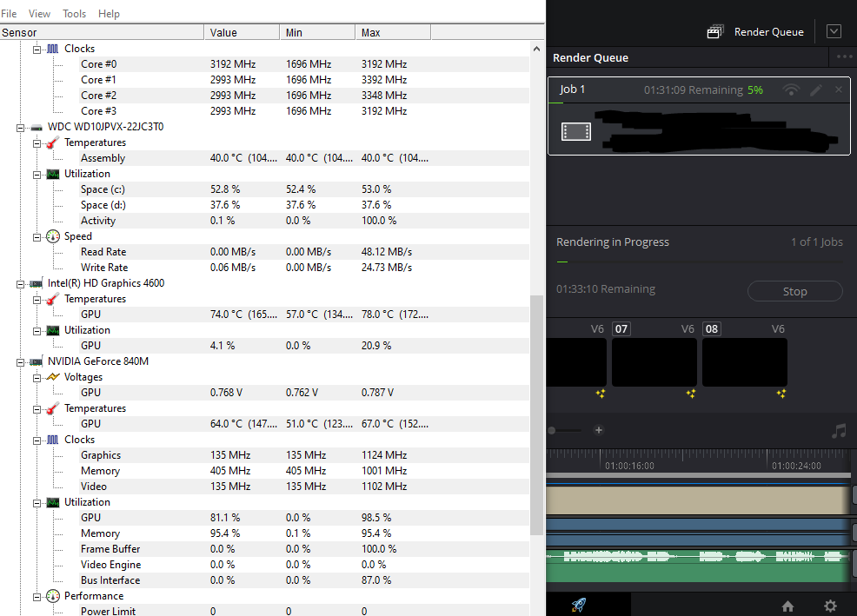Click the thermometer icon under WDC drive
This screenshot has width=857, height=616.
pyautogui.click(x=52, y=142)
